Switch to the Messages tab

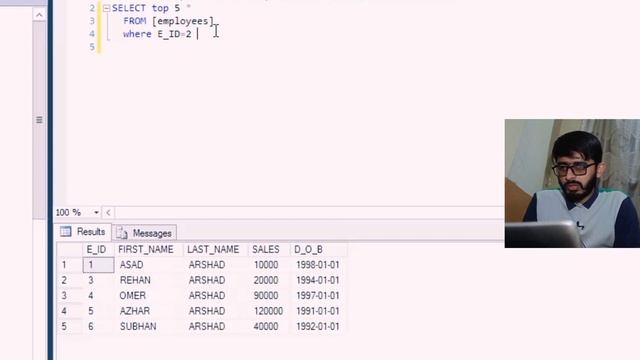(144, 233)
